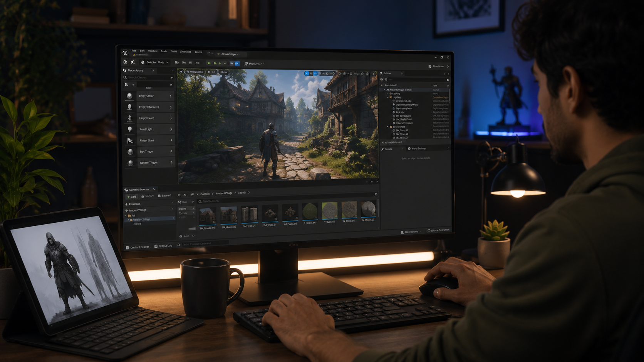Viewport: 644px width, 362px height.
Task: Click the Player Start flag icon
Action: coord(130,140)
